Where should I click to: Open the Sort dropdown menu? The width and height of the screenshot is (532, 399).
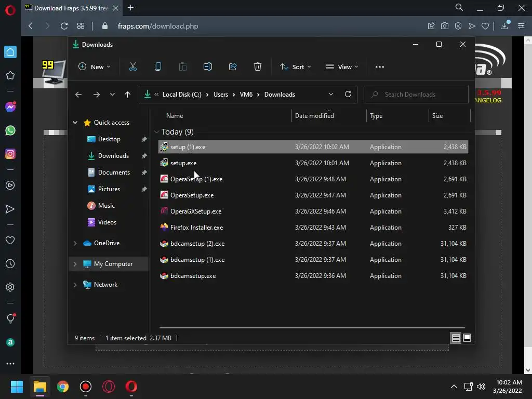click(295, 67)
